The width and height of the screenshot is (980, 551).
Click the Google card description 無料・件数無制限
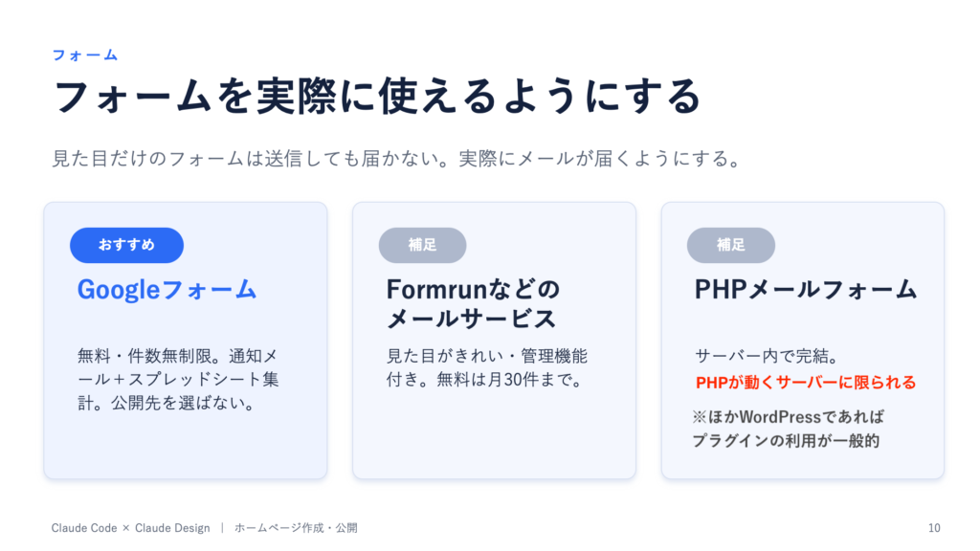[x=178, y=379]
